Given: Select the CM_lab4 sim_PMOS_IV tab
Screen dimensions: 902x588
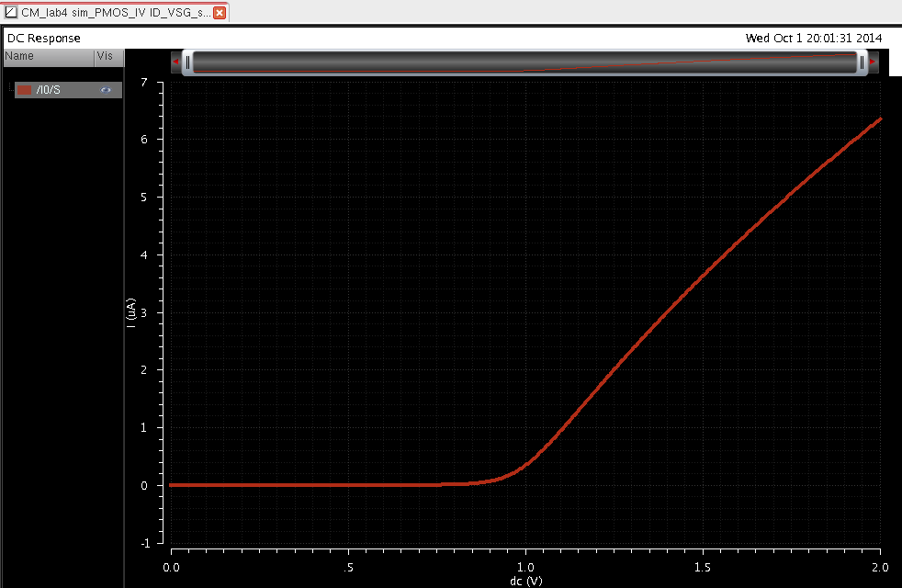Looking at the screenshot, I should tap(115, 12).
